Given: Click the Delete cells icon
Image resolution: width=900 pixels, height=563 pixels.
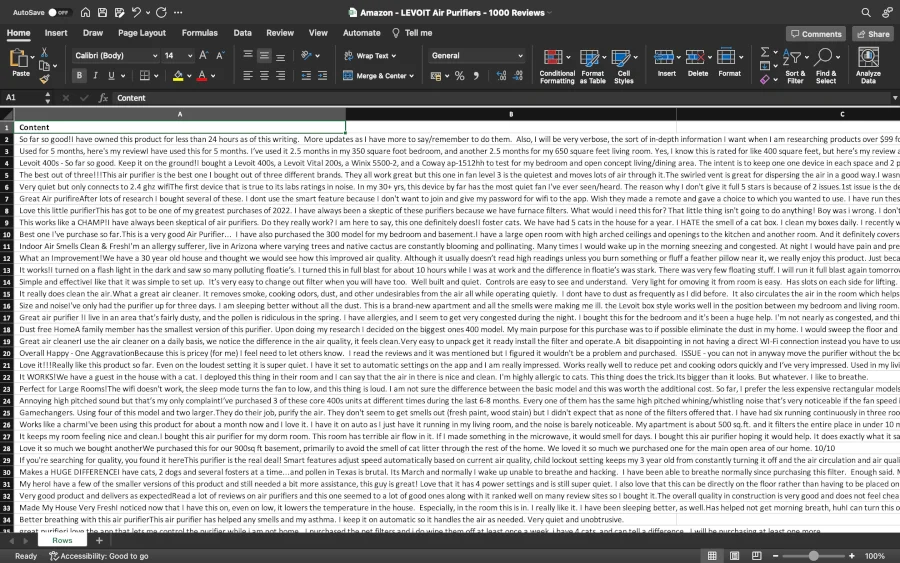Looking at the screenshot, I should 695,57.
